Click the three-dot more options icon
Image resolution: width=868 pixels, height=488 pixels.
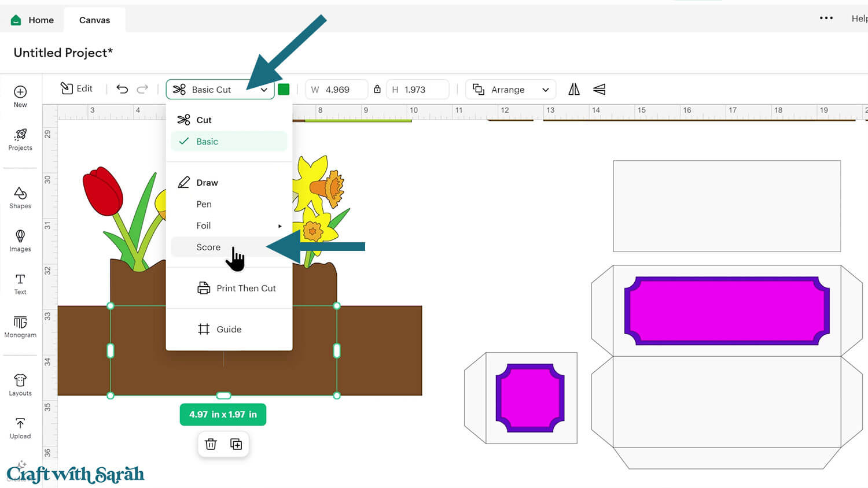(826, 18)
